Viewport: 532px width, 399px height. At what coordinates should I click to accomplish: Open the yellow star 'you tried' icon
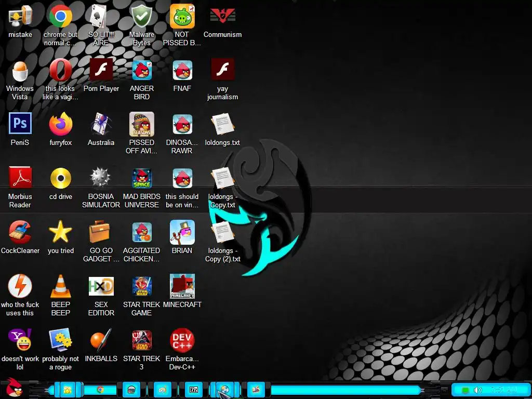pyautogui.click(x=60, y=231)
